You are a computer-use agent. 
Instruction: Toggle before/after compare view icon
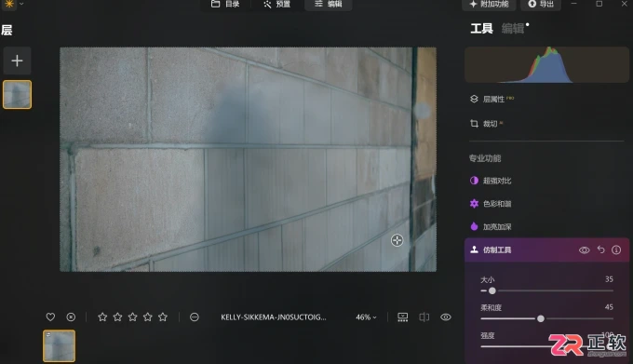(x=424, y=317)
